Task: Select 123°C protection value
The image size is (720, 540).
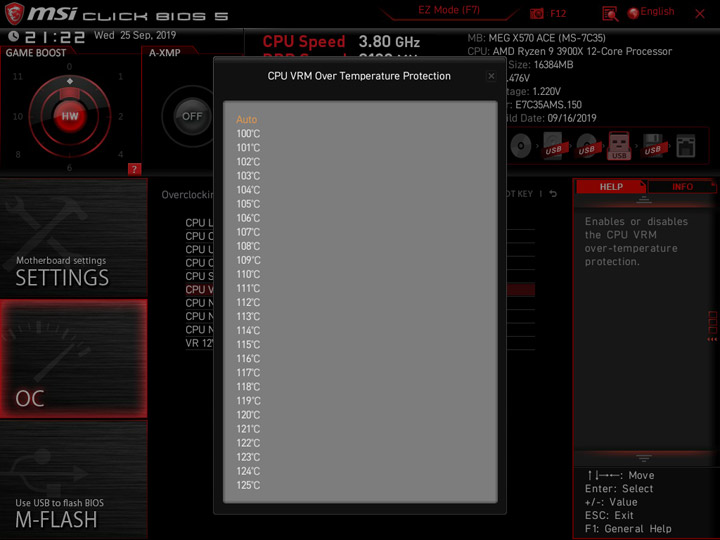Action: pyautogui.click(x=248, y=457)
